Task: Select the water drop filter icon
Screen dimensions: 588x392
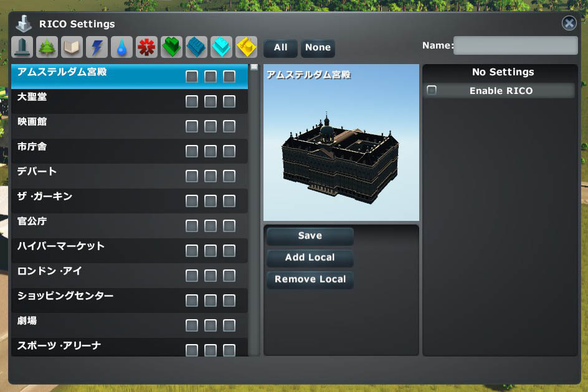Action: [121, 47]
